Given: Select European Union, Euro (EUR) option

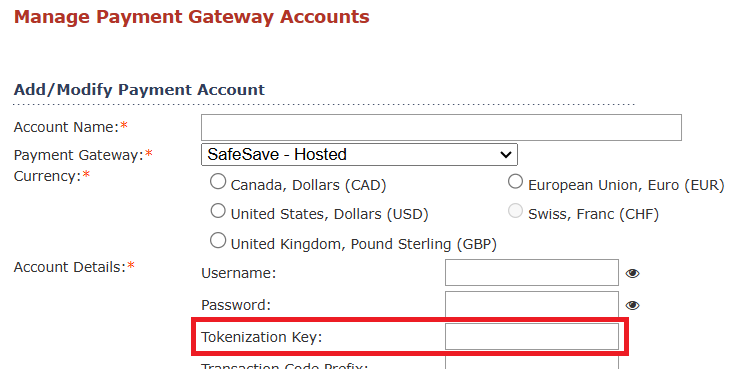Looking at the screenshot, I should (515, 181).
